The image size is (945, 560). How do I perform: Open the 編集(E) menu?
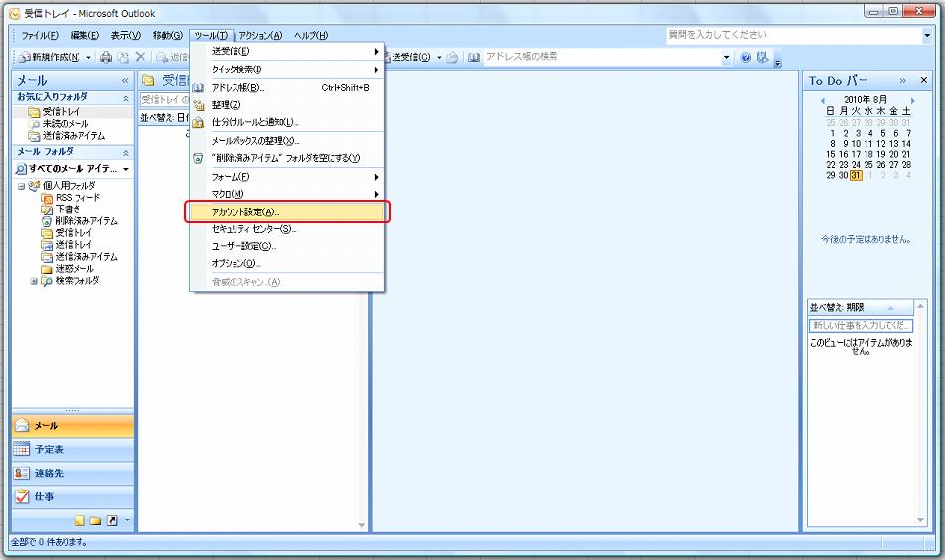pyautogui.click(x=84, y=36)
